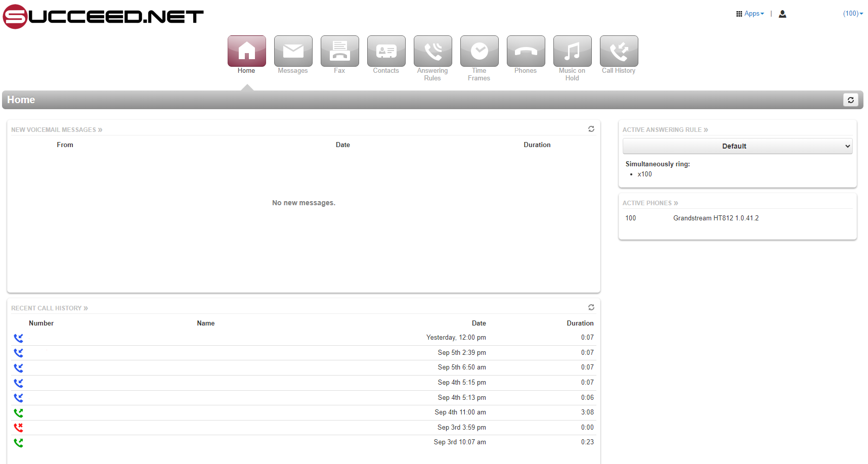
Task: Select the Home tab
Action: 246,55
